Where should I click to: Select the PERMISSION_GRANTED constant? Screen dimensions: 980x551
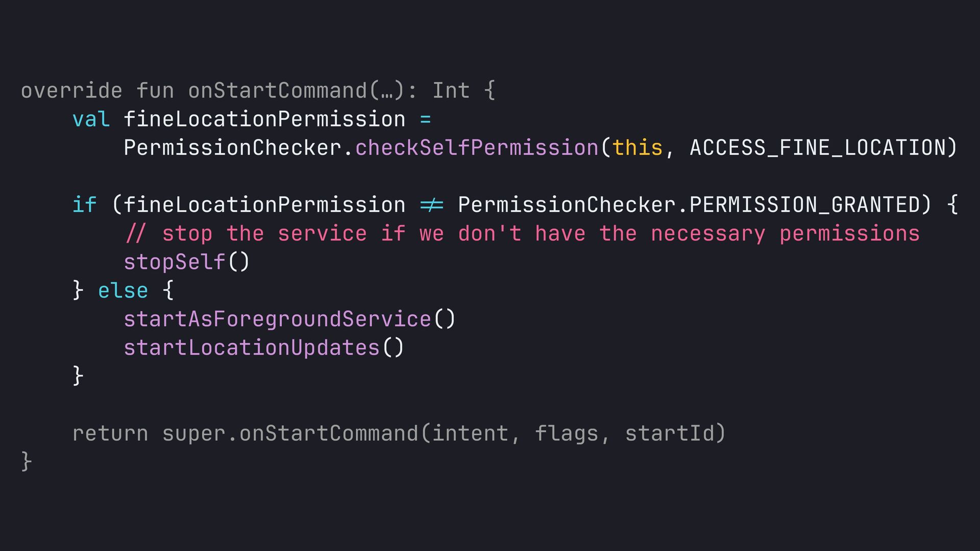[805, 205]
